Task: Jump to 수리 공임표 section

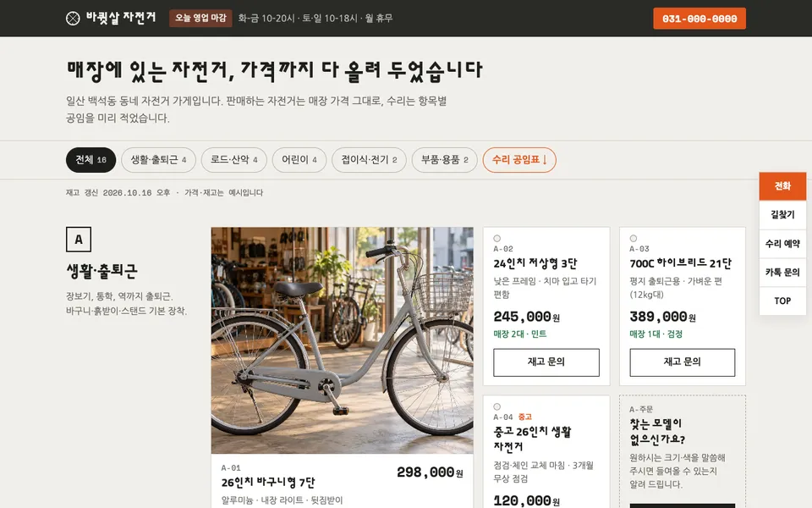Action: [x=519, y=160]
